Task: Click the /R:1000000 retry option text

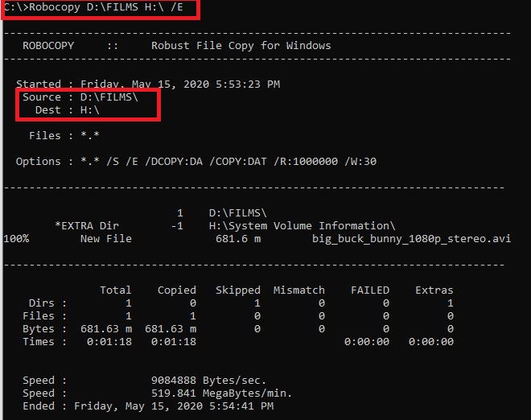Action: (306, 162)
